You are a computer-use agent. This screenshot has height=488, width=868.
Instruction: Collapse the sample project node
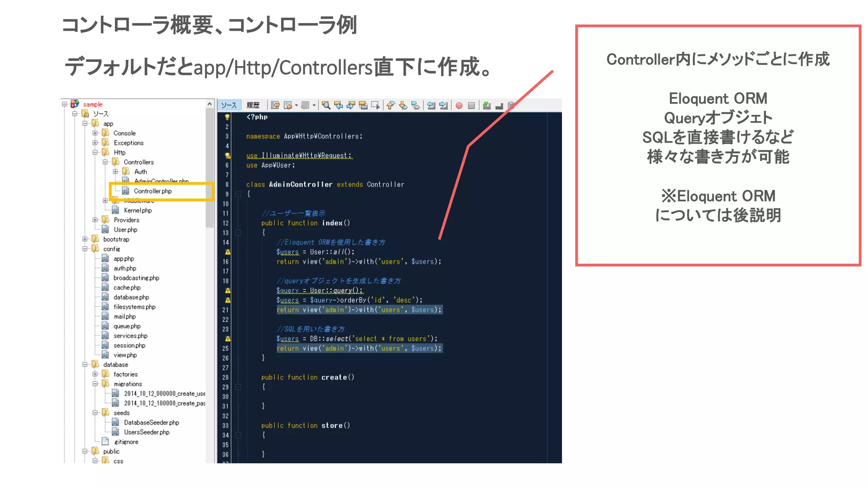(64, 104)
